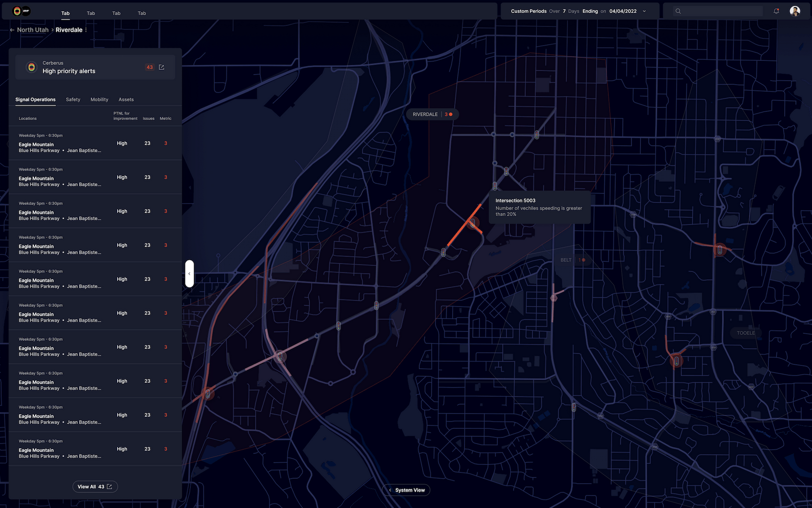Click the search magnifier icon

[x=678, y=11]
